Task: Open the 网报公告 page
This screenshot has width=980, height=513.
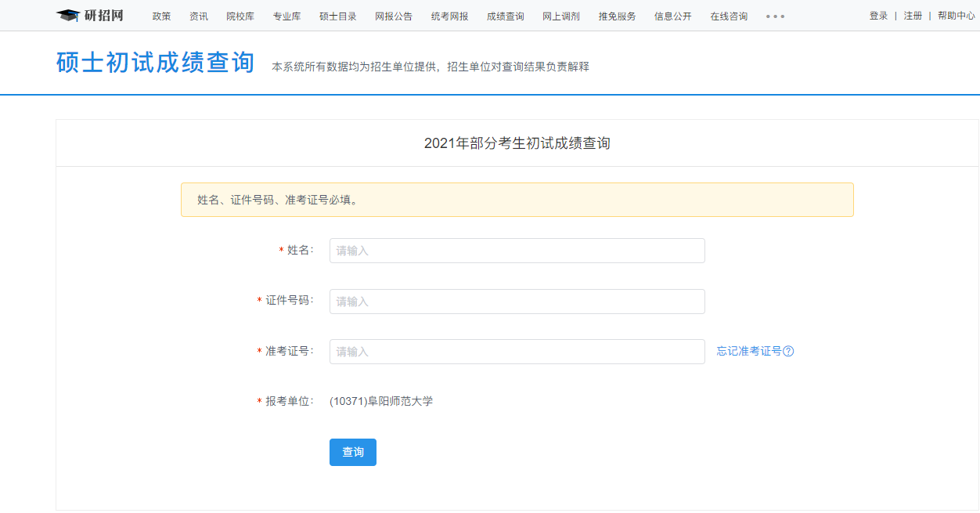Action: pos(394,16)
